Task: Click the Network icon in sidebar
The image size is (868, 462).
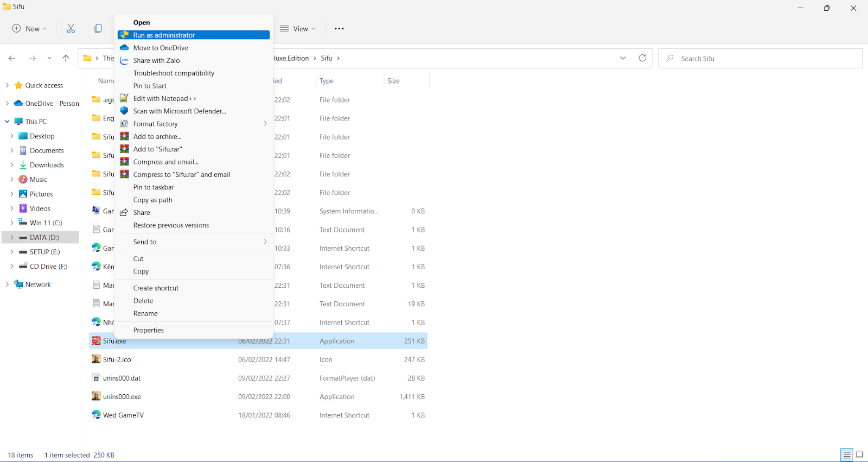Action: click(18, 284)
